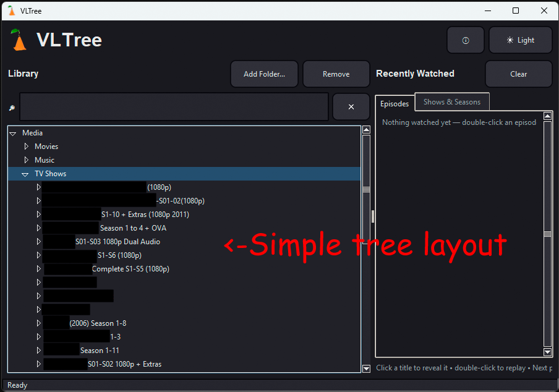The width and height of the screenshot is (559, 392).
Task: Expand the S1-10 + Extras show
Action: point(38,214)
